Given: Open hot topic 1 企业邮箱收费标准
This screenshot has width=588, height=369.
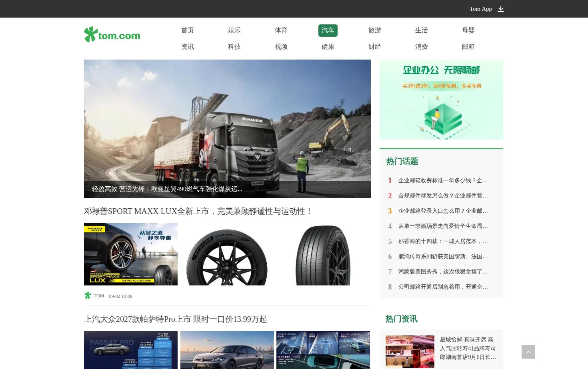Looking at the screenshot, I should coord(443,181).
